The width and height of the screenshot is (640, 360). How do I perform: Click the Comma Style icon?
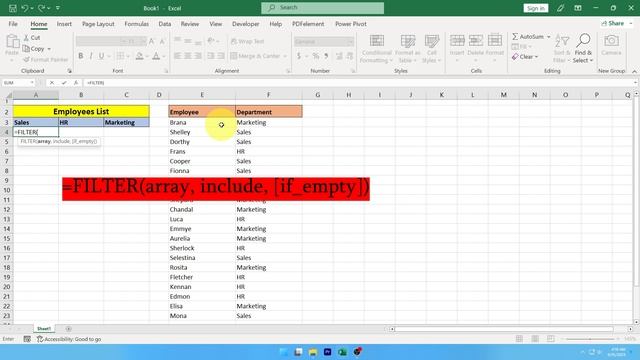(326, 56)
